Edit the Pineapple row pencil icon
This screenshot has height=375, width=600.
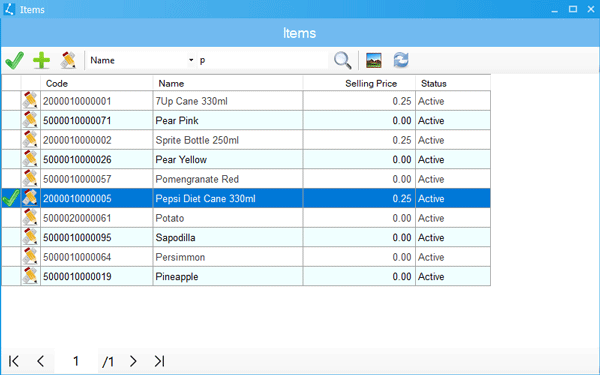[x=30, y=276]
